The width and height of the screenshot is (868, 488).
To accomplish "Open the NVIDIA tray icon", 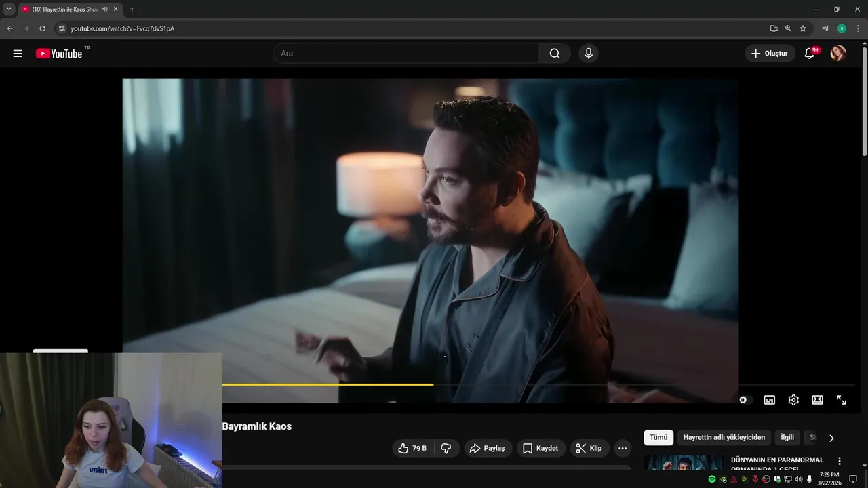I will pos(723,479).
